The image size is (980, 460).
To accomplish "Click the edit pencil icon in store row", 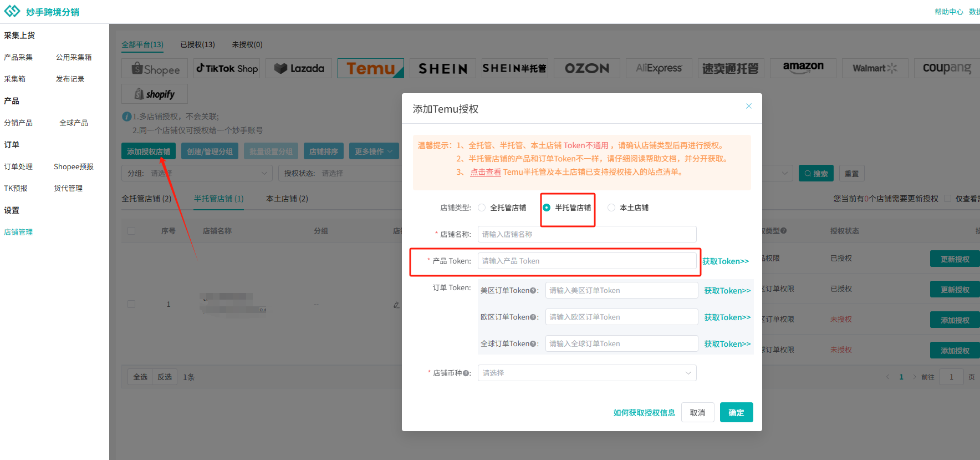I will coord(396,305).
